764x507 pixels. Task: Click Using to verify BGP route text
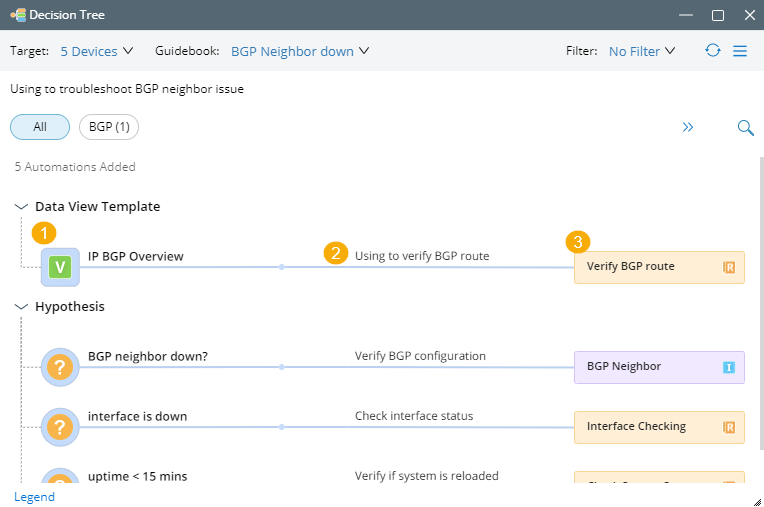tap(422, 256)
